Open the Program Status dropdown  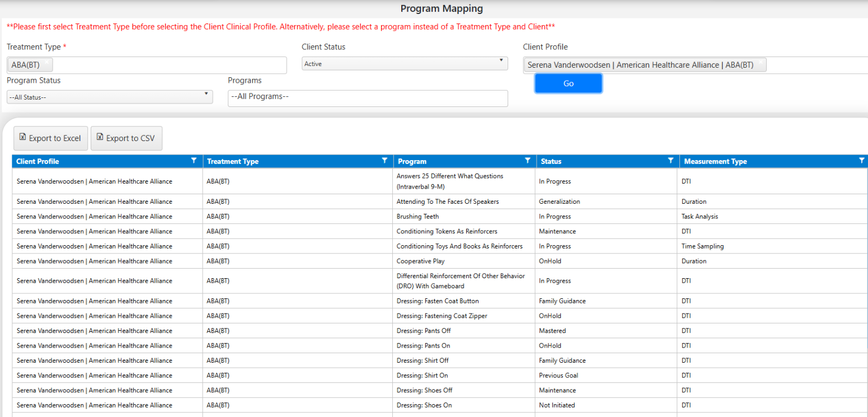coord(110,97)
